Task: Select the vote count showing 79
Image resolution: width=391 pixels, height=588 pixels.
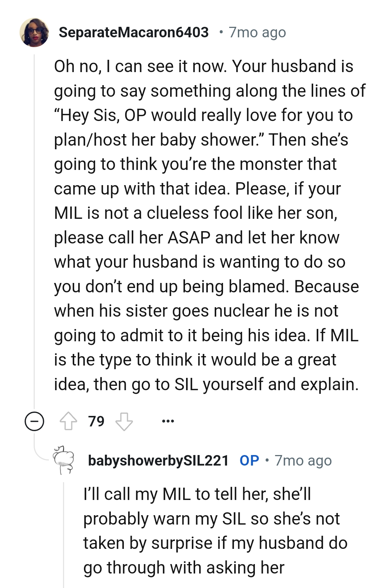Action: 96,421
